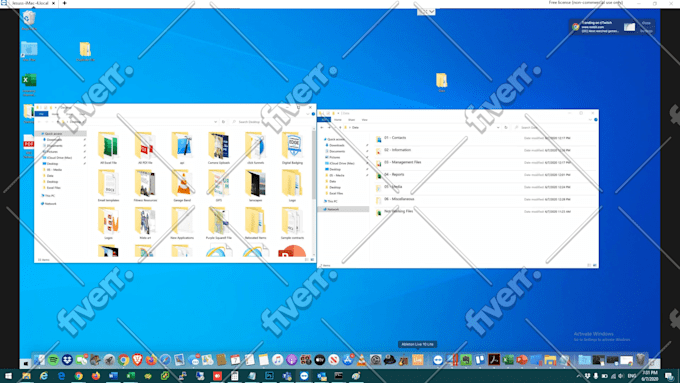The height and width of the screenshot is (383, 680).
Task: Open App Store in the dock
Action: [x=347, y=360]
